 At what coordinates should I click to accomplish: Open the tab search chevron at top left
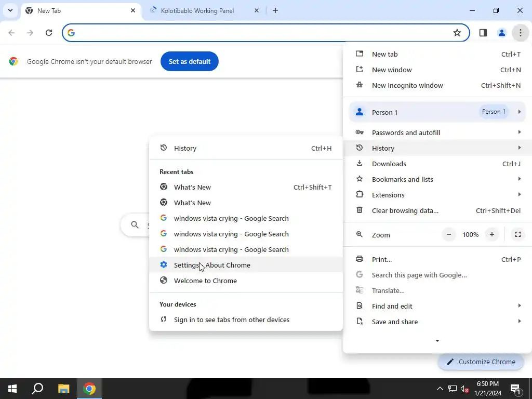click(x=10, y=10)
